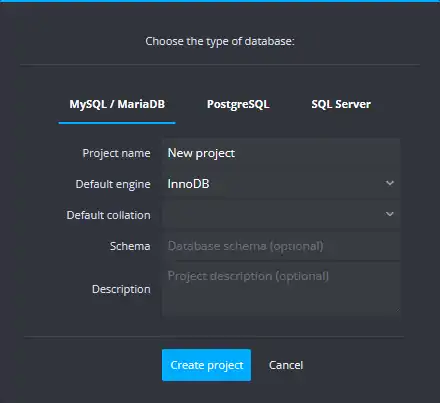This screenshot has width=440, height=403.
Task: Click the chevron arrow beside InnoDB
Action: [390, 183]
